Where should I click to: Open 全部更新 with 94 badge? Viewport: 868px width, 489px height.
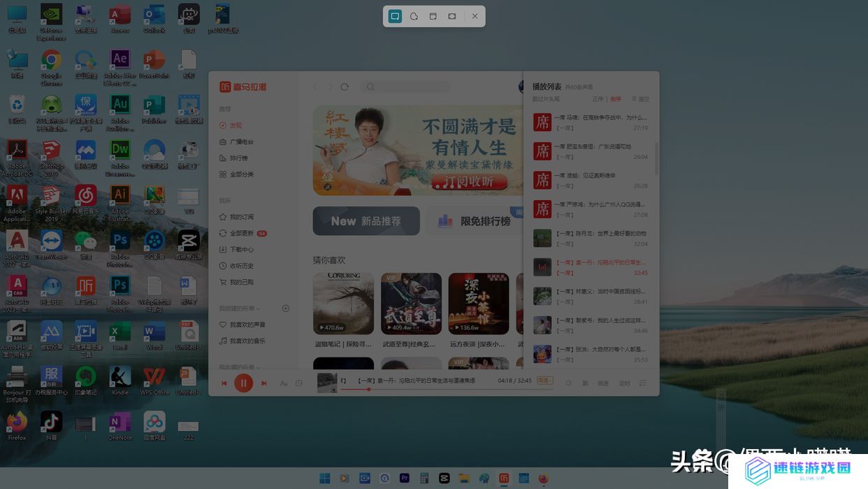pyautogui.click(x=243, y=233)
